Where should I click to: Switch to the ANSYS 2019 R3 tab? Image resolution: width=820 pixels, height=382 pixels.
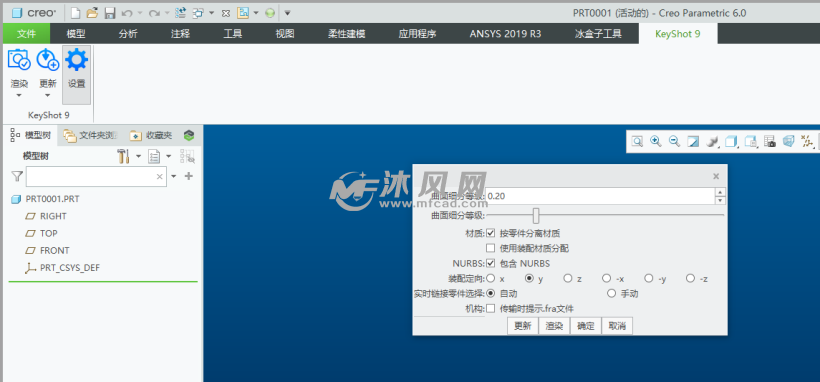click(x=505, y=34)
